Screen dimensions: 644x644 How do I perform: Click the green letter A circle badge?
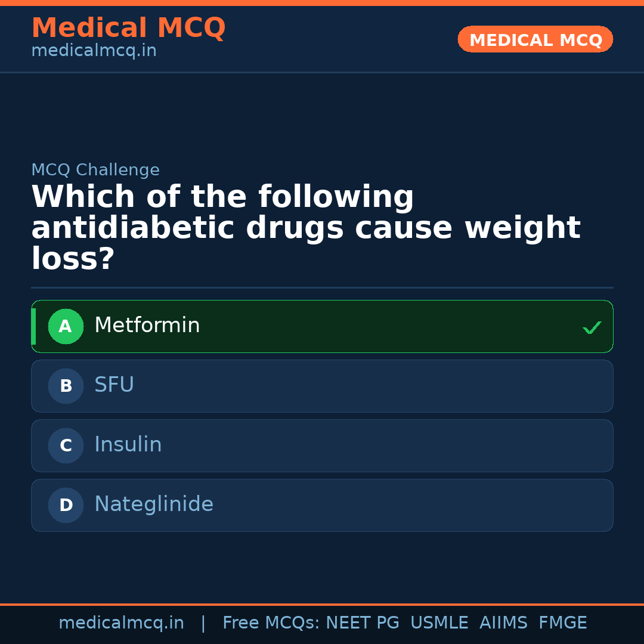click(x=66, y=327)
